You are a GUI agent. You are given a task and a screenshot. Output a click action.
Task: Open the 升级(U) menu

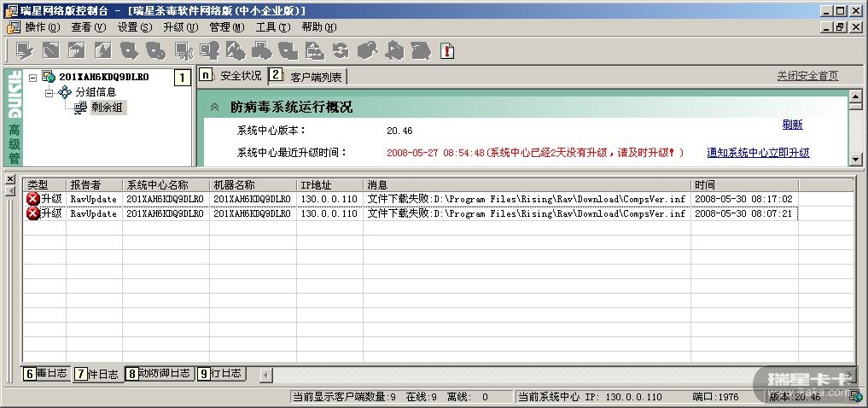coord(180,27)
